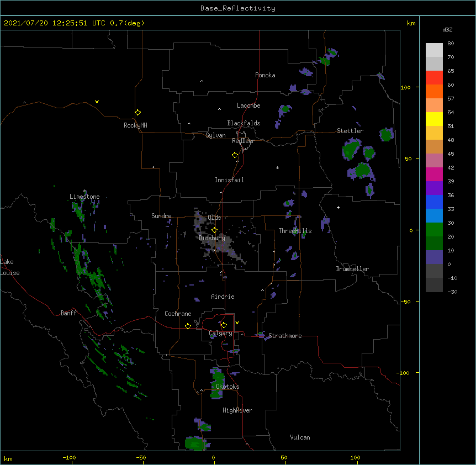
Task: Click the Base_Reflectivity title
Action: tap(238, 8)
